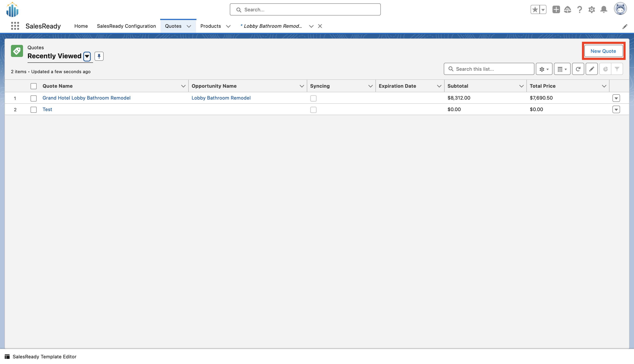
Task: Toggle the select-all rows checkbox
Action: (34, 86)
